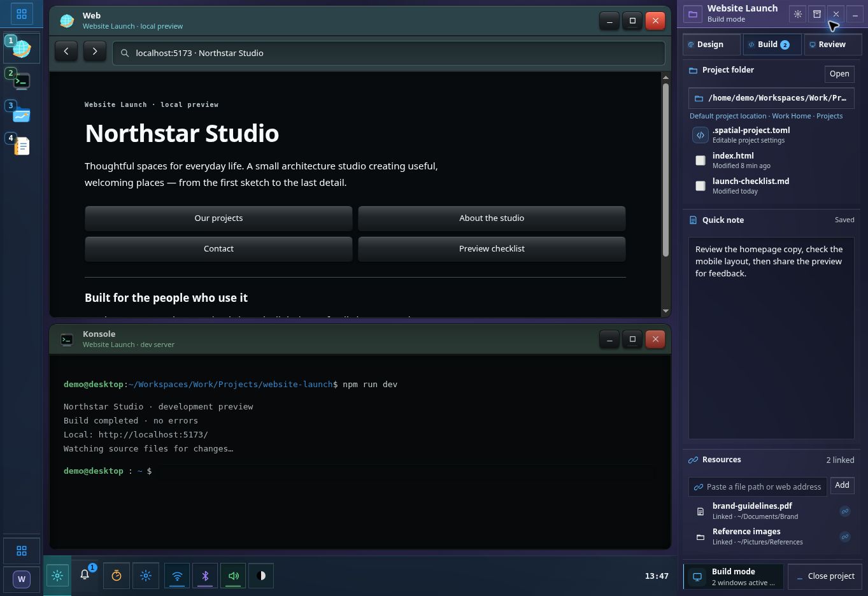
Task: Toggle the dark/light contrast icon
Action: point(261,576)
